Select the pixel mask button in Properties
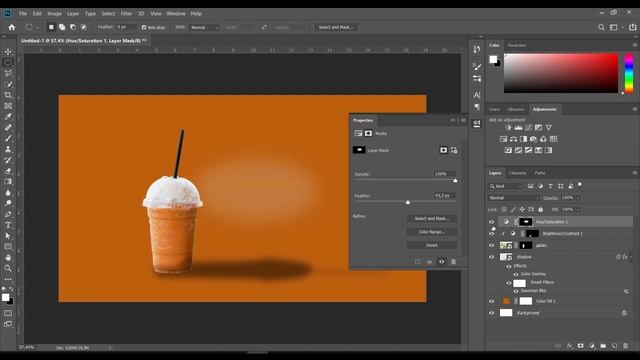 coord(443,150)
